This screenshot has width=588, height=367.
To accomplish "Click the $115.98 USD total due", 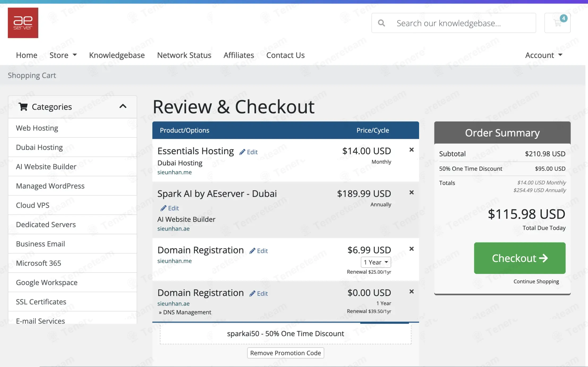I will (527, 214).
